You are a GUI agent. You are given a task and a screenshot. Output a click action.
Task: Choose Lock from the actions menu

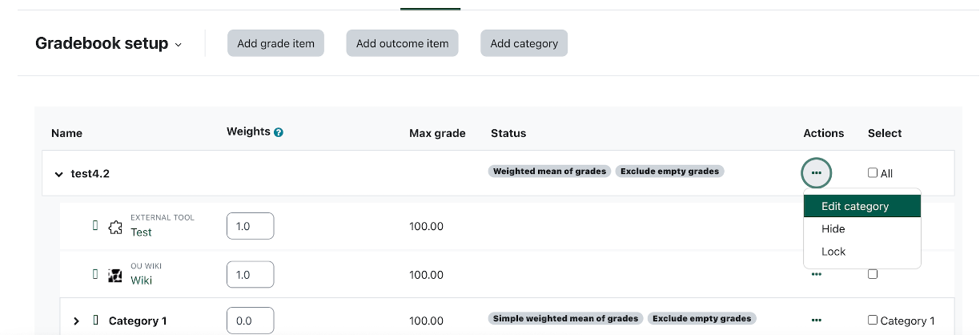point(862,251)
